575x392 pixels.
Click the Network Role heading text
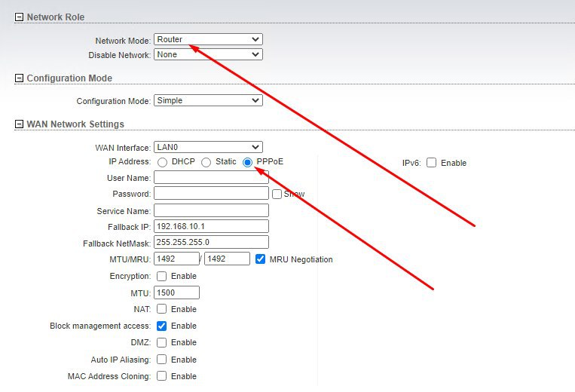pos(55,17)
